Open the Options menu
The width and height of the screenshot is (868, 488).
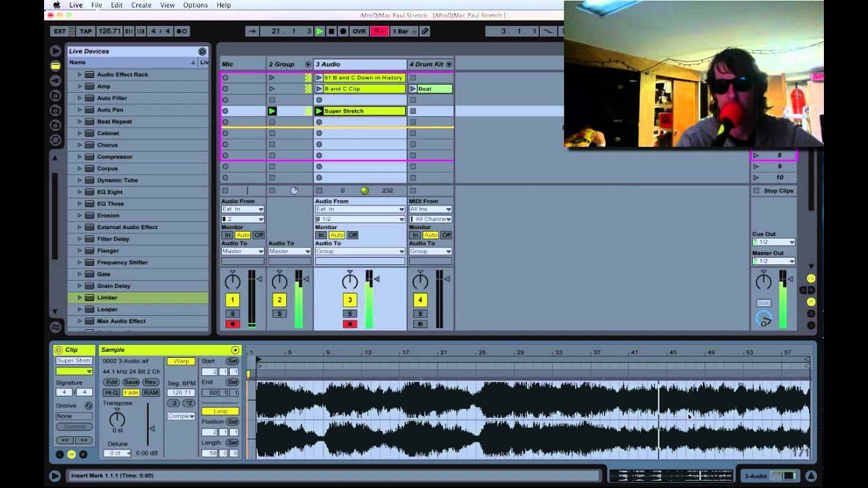[x=195, y=5]
